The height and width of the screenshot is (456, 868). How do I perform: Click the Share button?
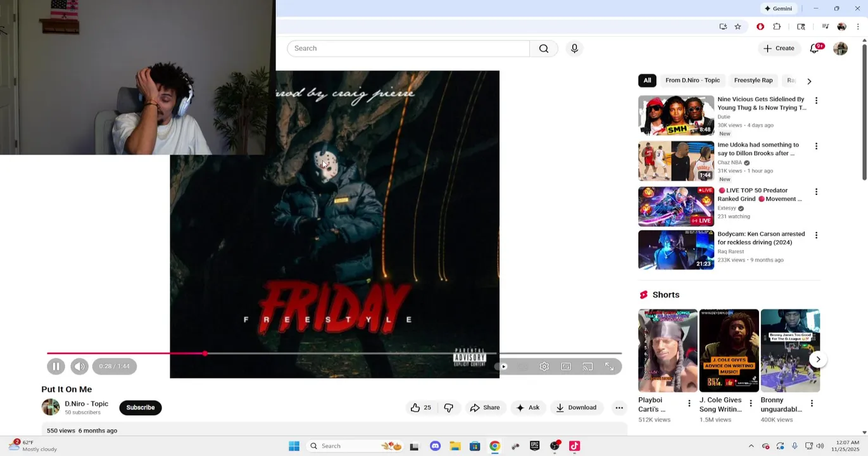tap(485, 408)
